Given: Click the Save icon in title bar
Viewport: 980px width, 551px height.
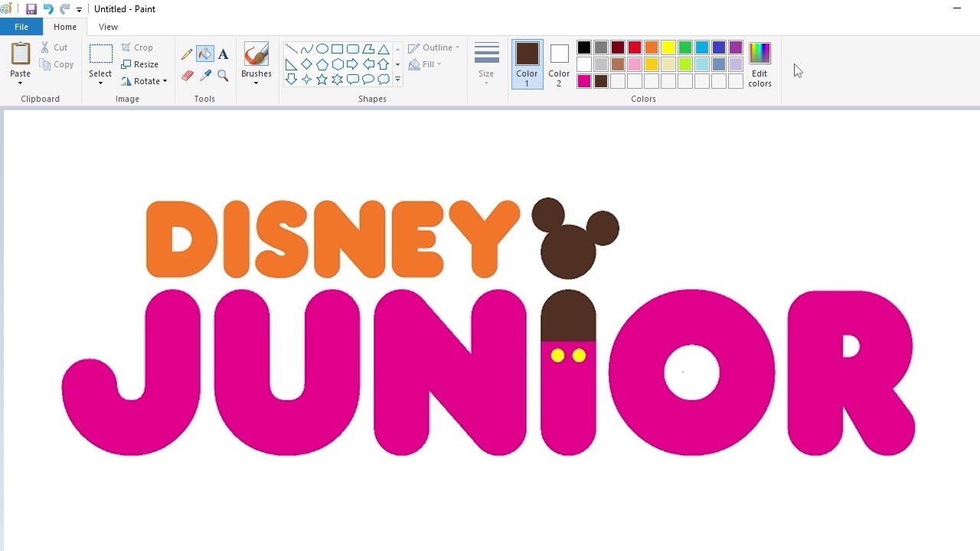Looking at the screenshot, I should point(31,9).
